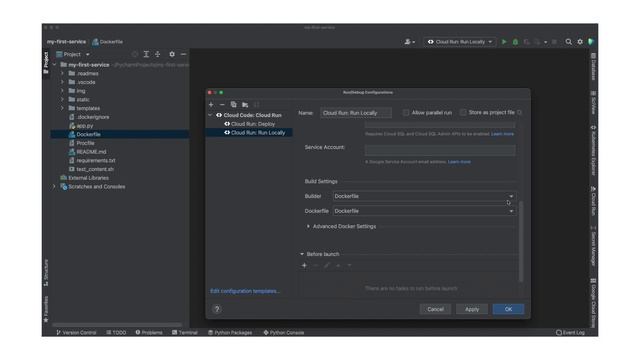Select README.md in the Project tree

91,152
